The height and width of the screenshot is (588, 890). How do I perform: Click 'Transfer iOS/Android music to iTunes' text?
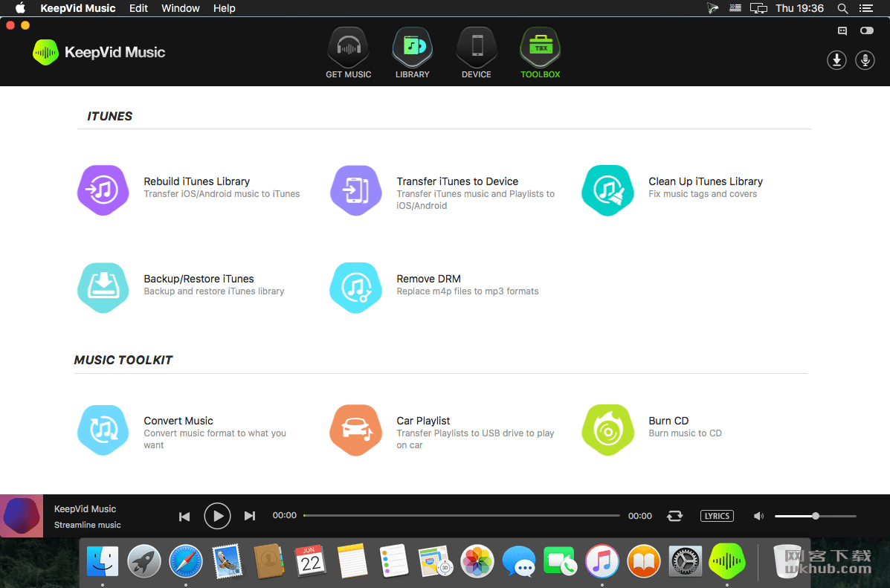pos(222,194)
